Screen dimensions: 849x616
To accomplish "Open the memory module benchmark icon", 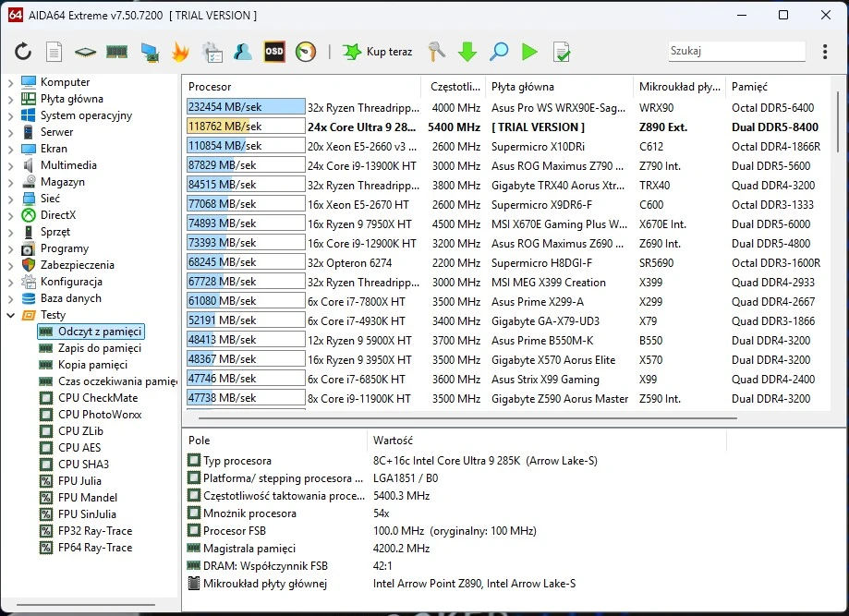I will coord(116,52).
